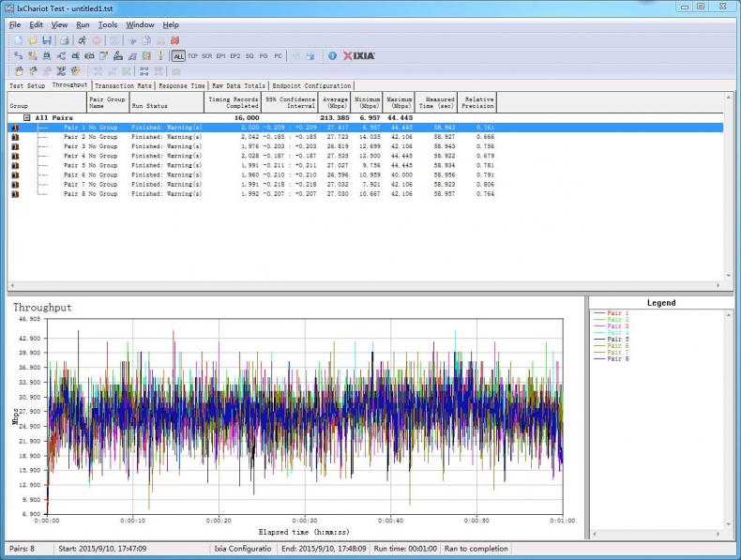741x560 pixels.
Task: Open the View menu
Action: [59, 25]
